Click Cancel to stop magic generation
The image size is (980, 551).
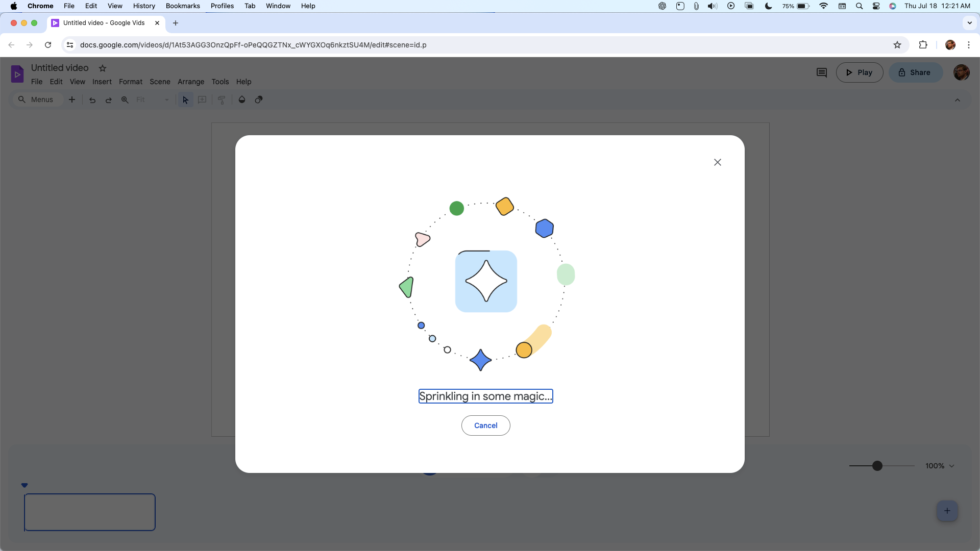tap(485, 425)
